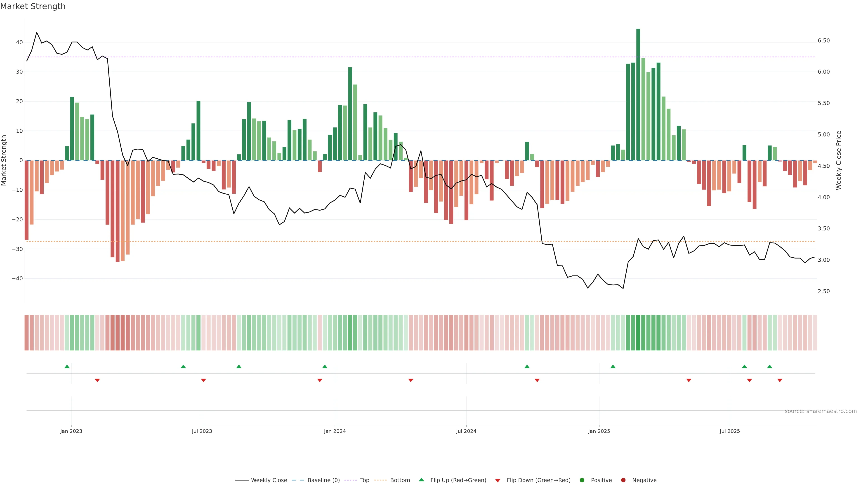The image size is (868, 488).
Task: Click the last red flip-down triangle marker
Action: coord(780,380)
